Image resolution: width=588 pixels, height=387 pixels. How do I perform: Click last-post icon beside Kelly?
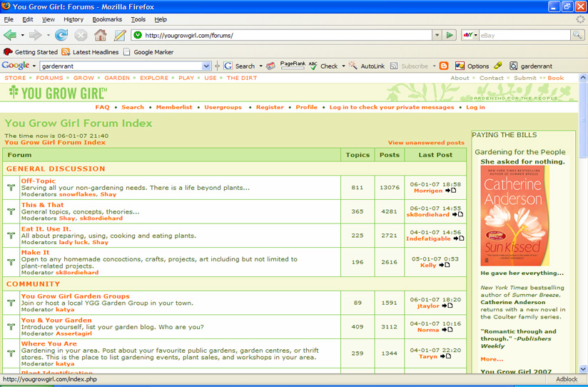[445, 265]
